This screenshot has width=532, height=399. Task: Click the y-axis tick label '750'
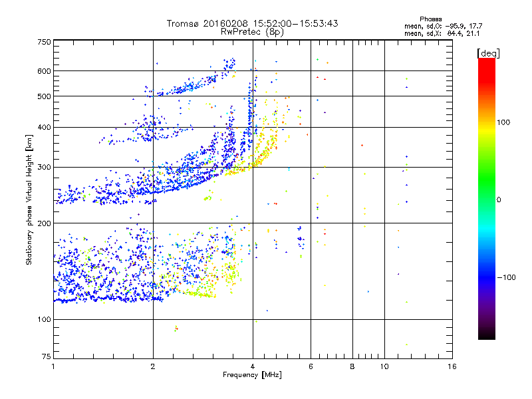44,43
